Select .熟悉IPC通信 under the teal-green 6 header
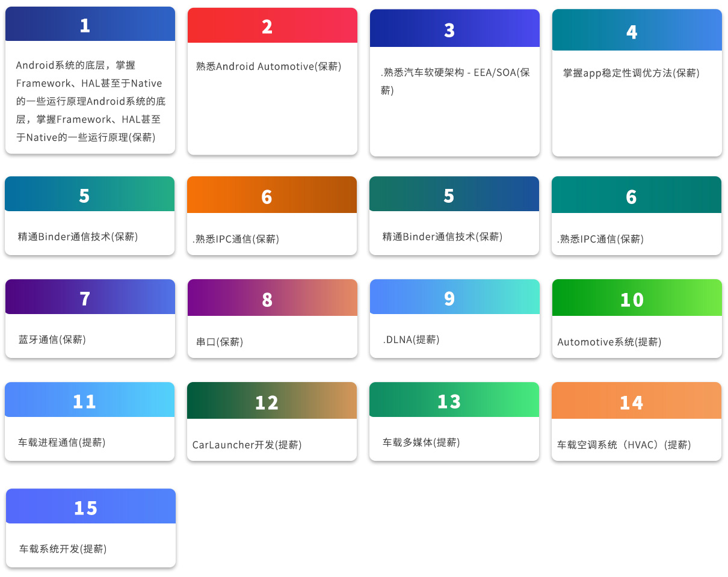 [600, 239]
